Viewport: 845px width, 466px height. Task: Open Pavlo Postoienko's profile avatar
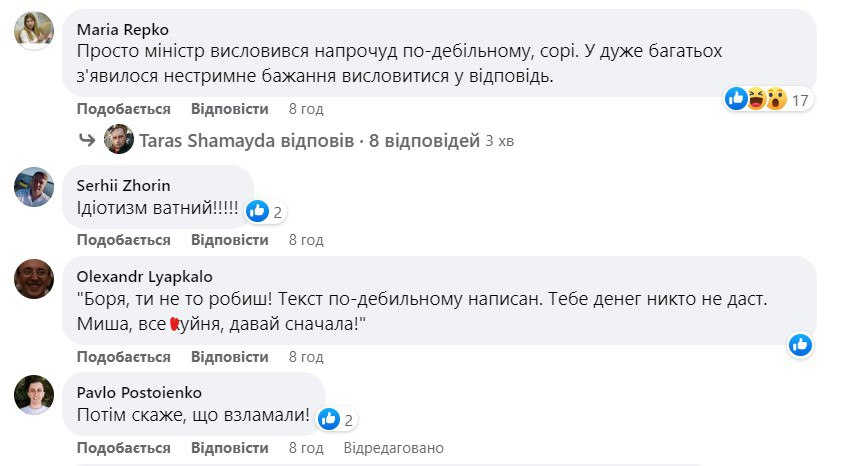(x=33, y=394)
